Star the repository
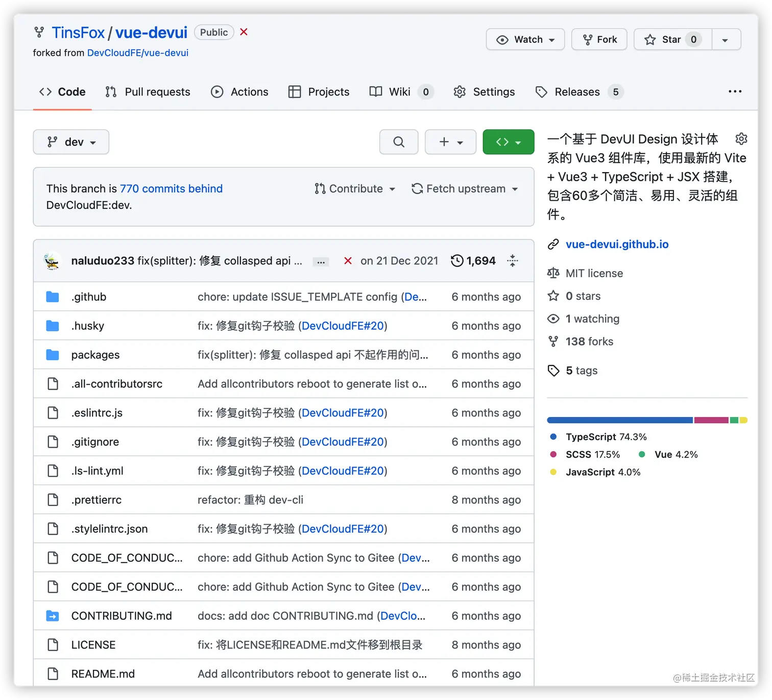This screenshot has width=772, height=700. tap(673, 39)
